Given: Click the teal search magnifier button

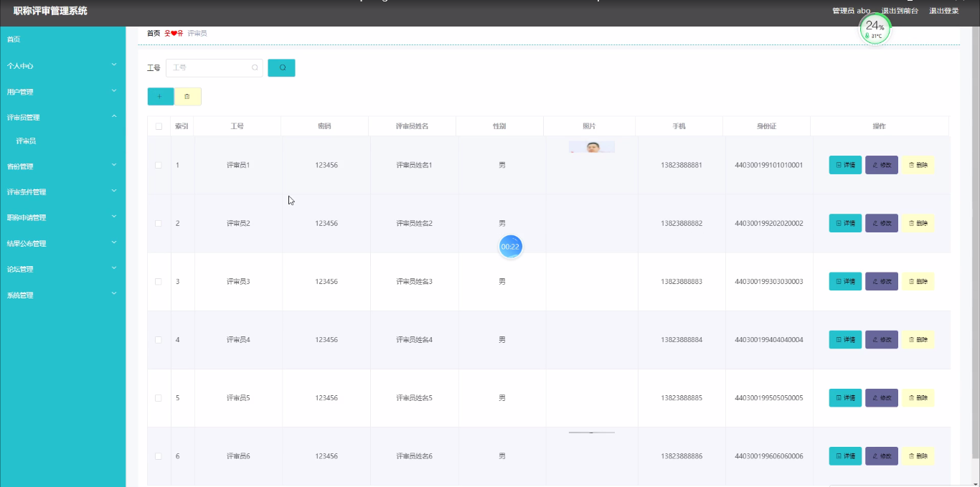Looking at the screenshot, I should click(281, 67).
